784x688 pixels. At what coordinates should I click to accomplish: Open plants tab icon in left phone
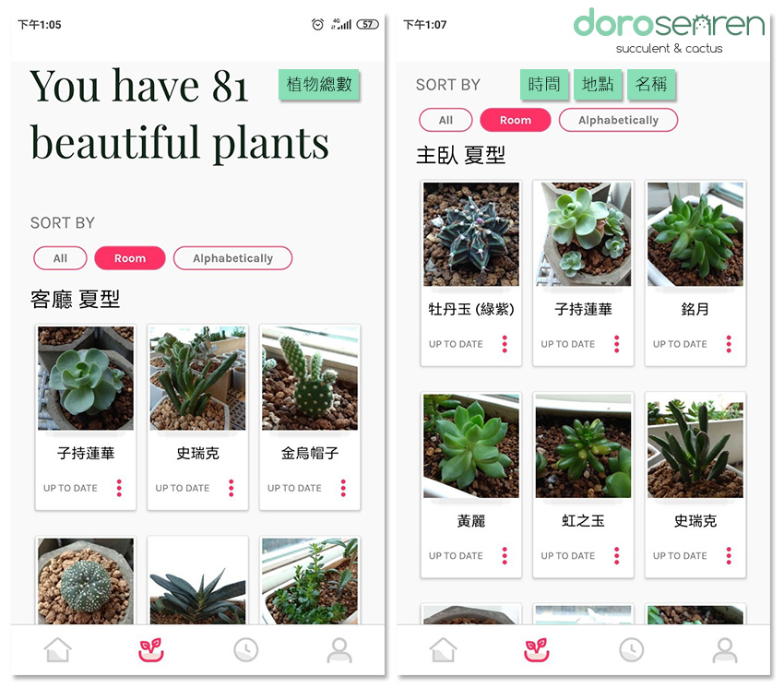coord(151,649)
